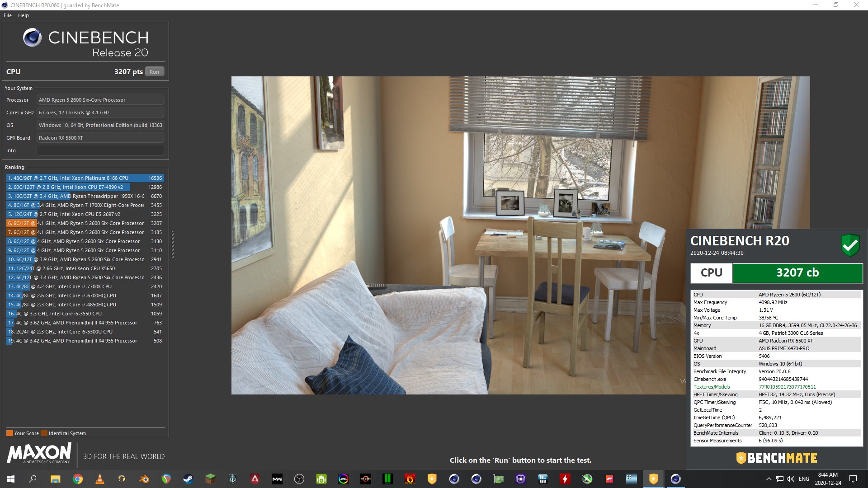Open the purple CPU chip app in taskbar
This screenshot has width=868, height=488.
(520, 479)
